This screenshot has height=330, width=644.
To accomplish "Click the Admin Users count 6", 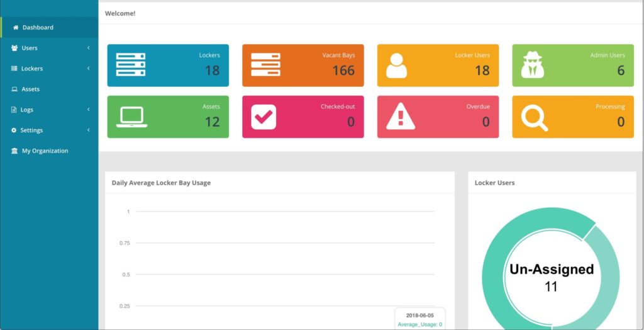I will click(x=621, y=71).
